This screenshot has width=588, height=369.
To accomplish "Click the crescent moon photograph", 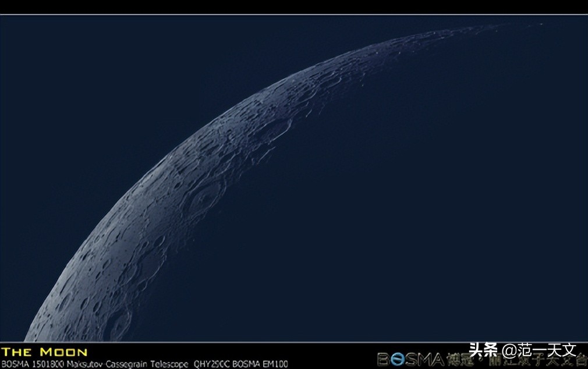I will click(x=294, y=179).
